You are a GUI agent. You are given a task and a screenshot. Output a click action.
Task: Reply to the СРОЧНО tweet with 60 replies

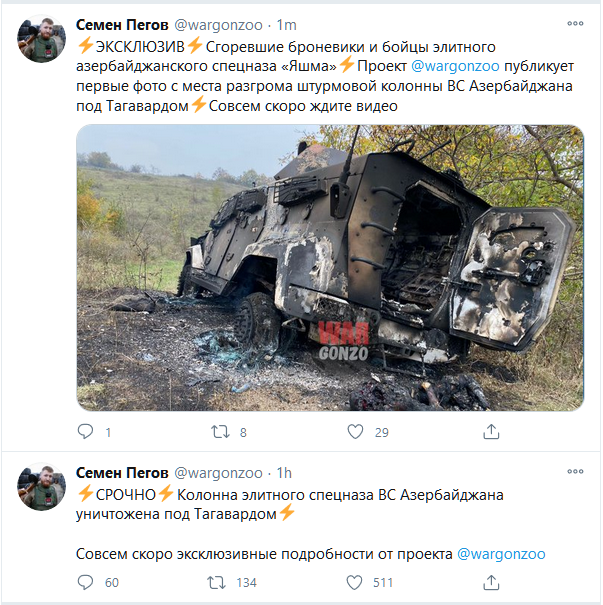(x=85, y=582)
